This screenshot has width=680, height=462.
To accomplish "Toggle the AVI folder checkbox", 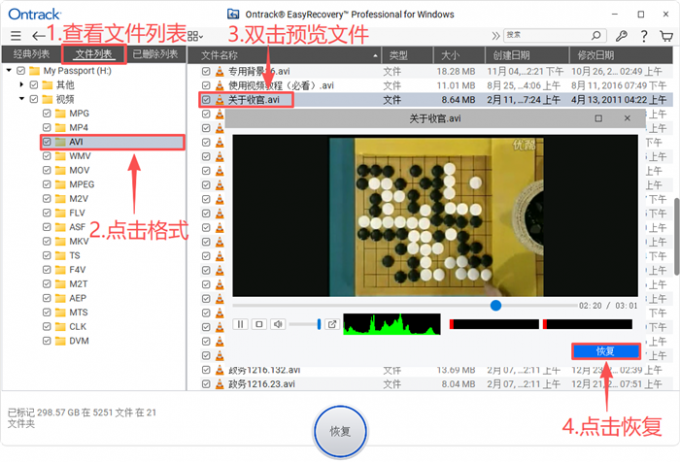I will tap(47, 142).
